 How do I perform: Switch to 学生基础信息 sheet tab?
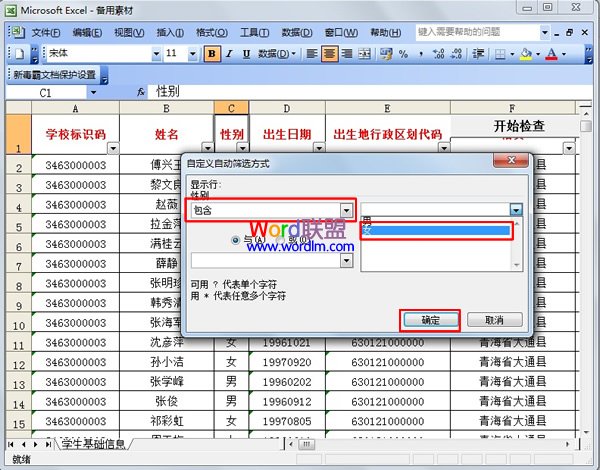coord(93,444)
